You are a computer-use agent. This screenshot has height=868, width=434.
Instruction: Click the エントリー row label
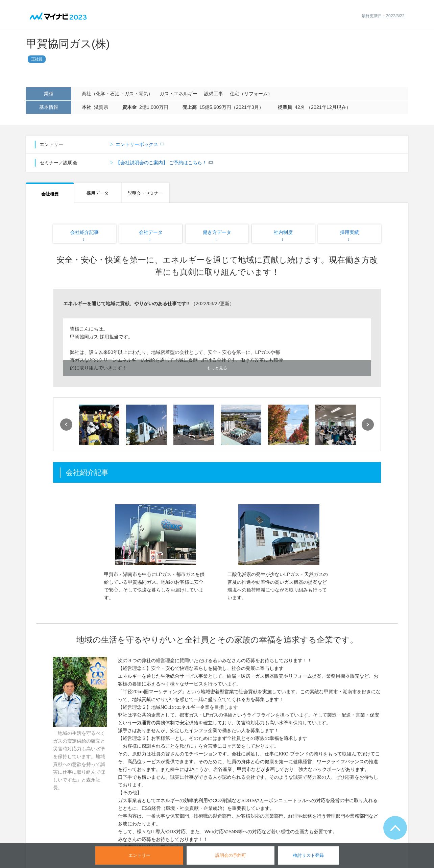click(x=51, y=144)
